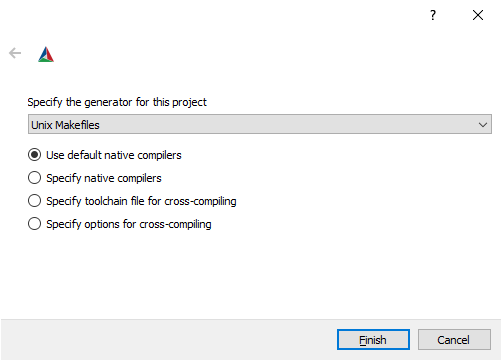Click the CMake triangle logo
Screen dimensions: 502x361
[x=46, y=54]
